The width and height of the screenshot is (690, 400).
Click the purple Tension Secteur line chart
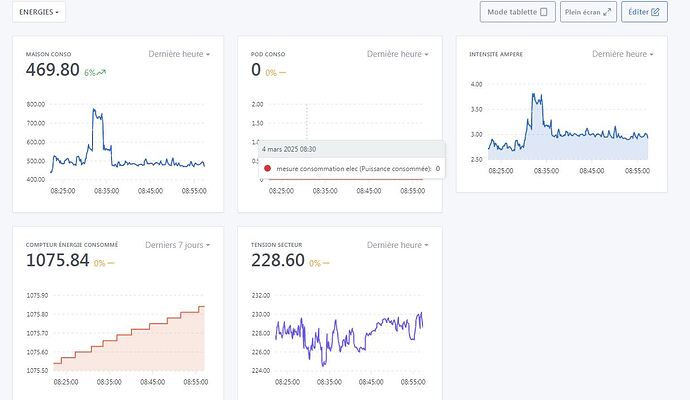(350, 328)
